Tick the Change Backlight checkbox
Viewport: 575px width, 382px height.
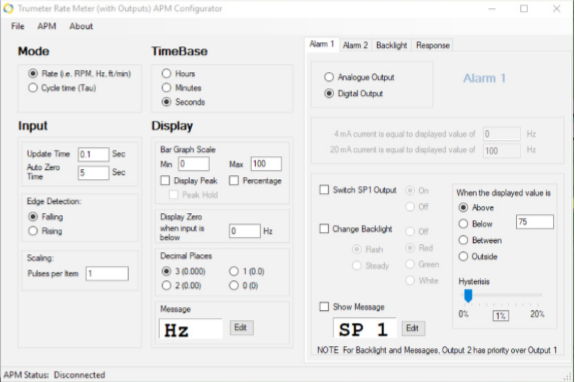(324, 229)
